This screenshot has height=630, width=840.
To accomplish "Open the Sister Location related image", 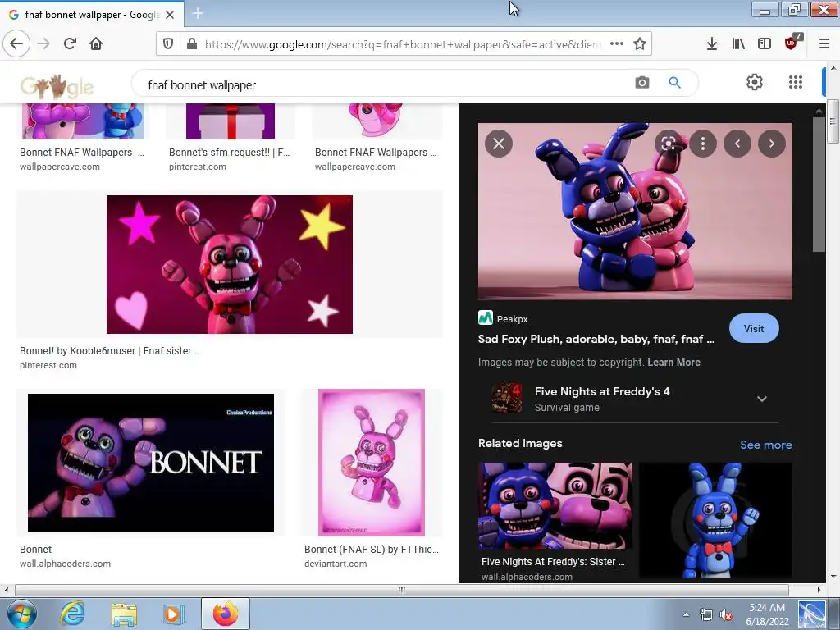I will (x=555, y=505).
